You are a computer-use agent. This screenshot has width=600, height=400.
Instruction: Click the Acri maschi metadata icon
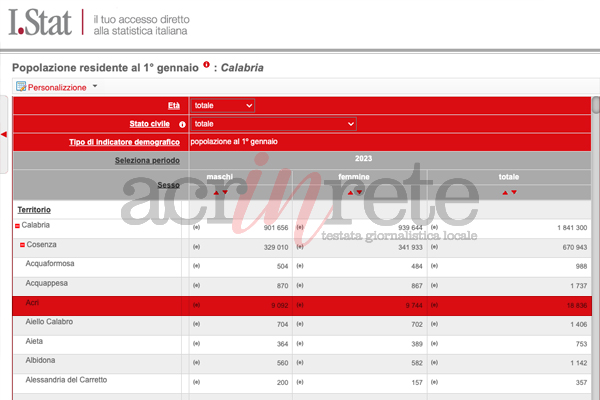tap(196, 305)
